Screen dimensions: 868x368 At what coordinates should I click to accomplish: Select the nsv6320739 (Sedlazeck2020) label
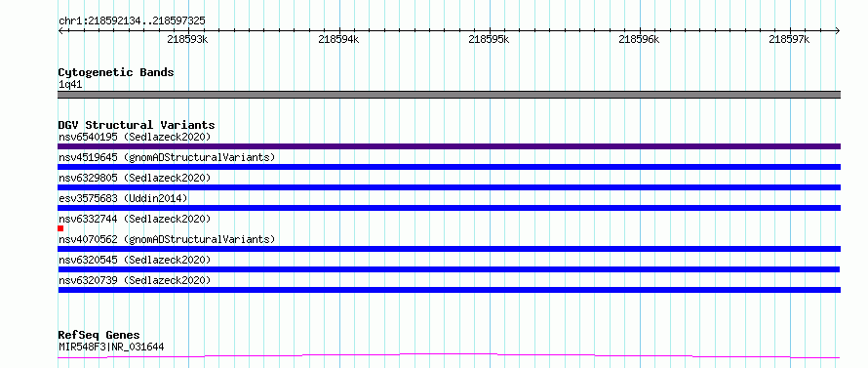point(135,280)
